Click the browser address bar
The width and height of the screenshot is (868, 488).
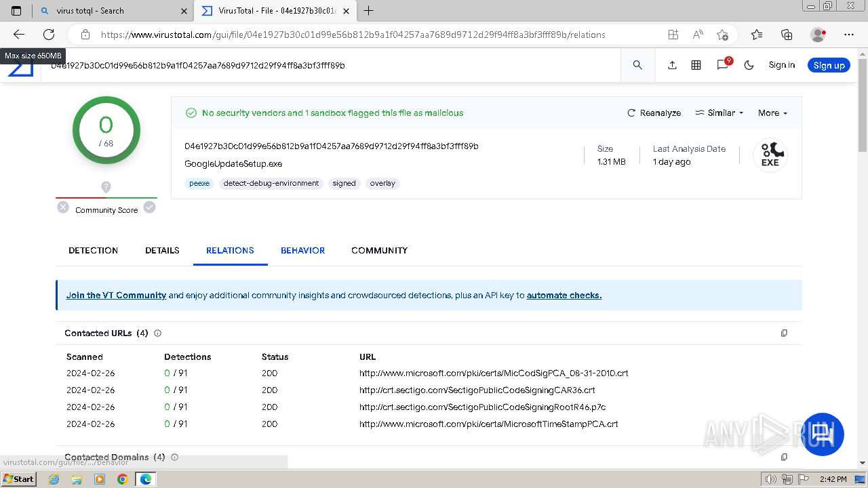click(x=353, y=35)
